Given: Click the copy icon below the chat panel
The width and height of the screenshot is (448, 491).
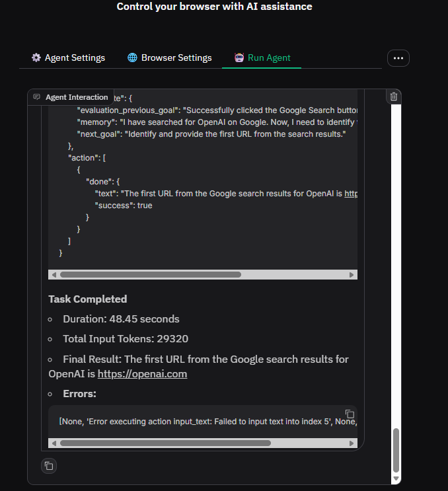Looking at the screenshot, I should (48, 466).
